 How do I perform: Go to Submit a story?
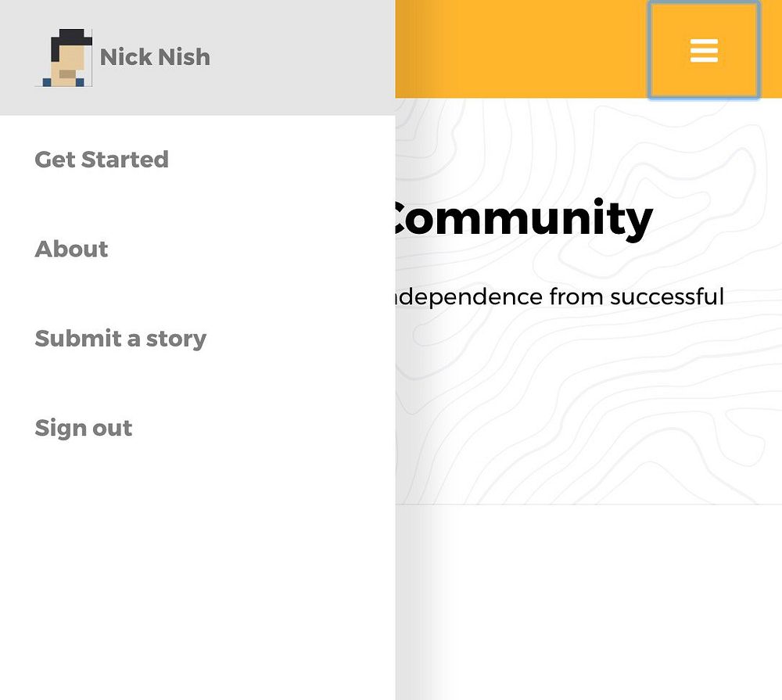(120, 339)
